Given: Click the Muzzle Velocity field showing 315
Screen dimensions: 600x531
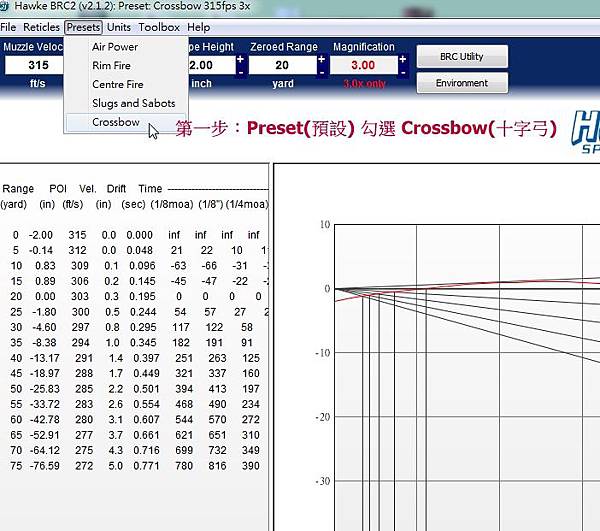Looking at the screenshot, I should [x=34, y=65].
